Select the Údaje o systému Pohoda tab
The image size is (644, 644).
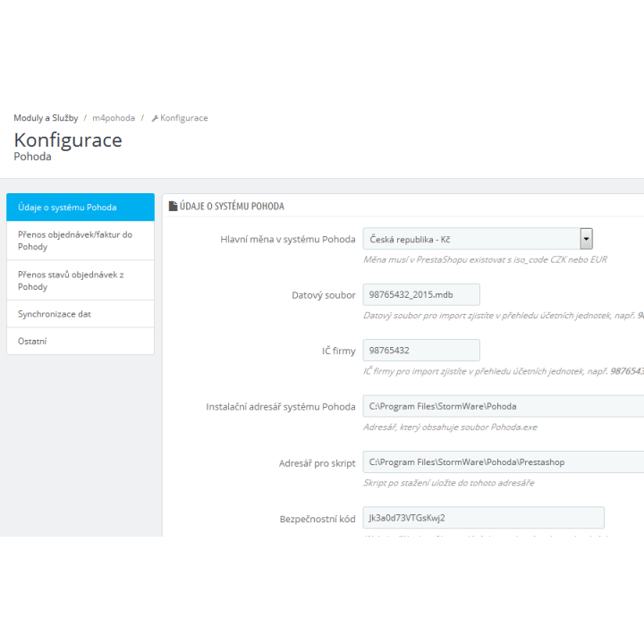click(x=80, y=208)
